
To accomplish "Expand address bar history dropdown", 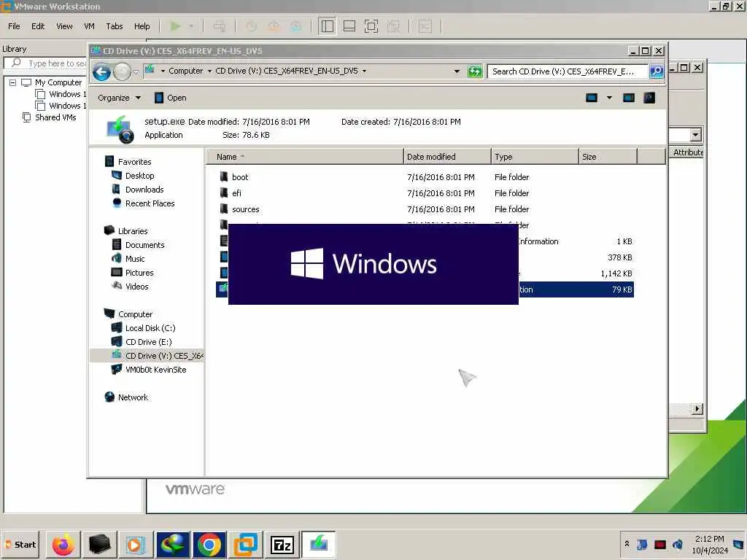I will pyautogui.click(x=457, y=71).
